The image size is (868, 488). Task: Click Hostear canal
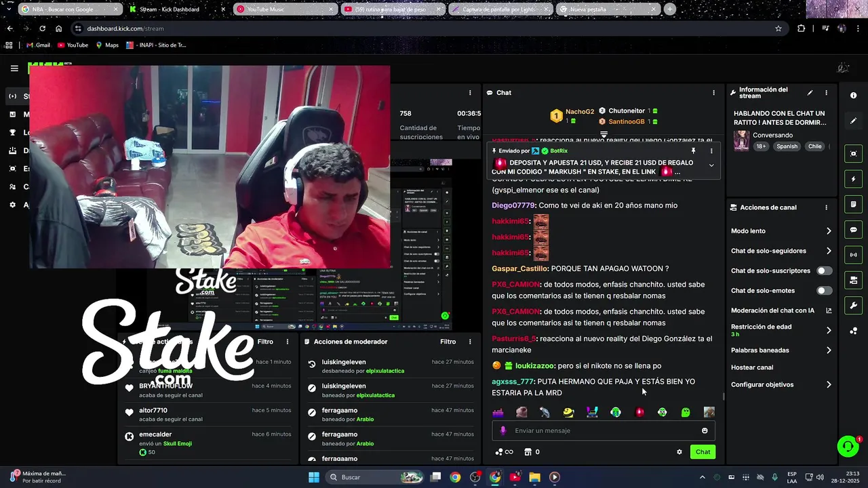point(752,367)
